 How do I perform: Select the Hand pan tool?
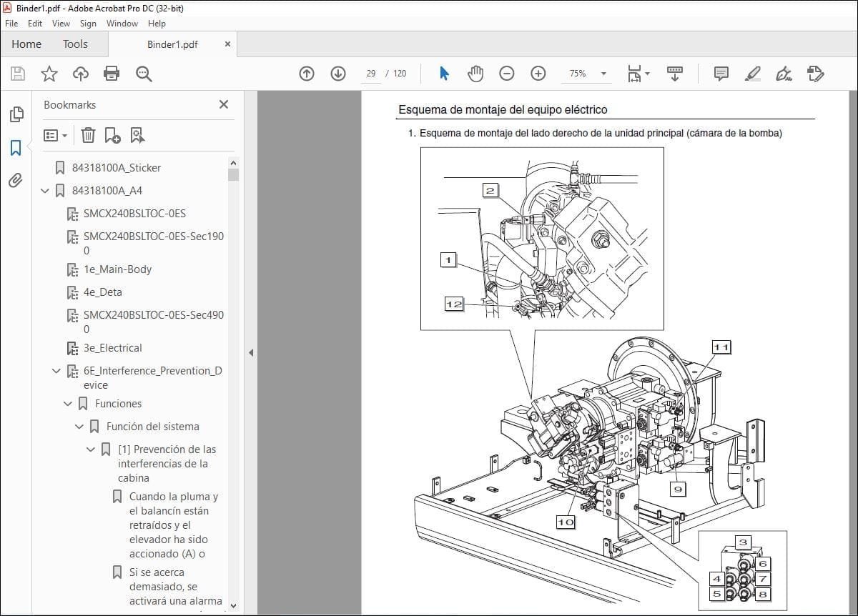pos(475,74)
